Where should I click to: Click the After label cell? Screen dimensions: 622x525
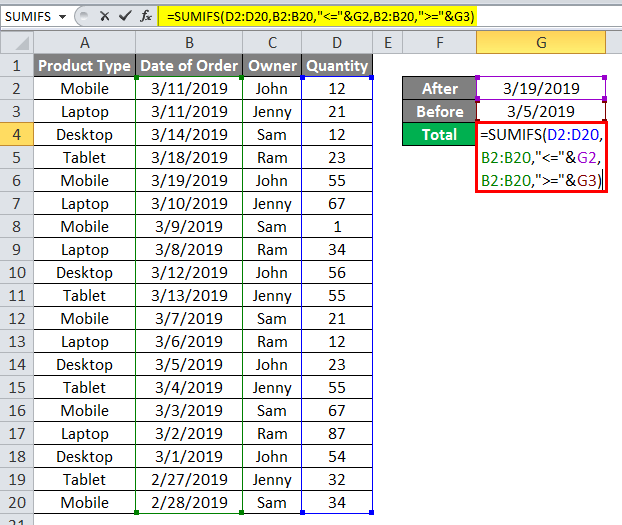(x=440, y=88)
